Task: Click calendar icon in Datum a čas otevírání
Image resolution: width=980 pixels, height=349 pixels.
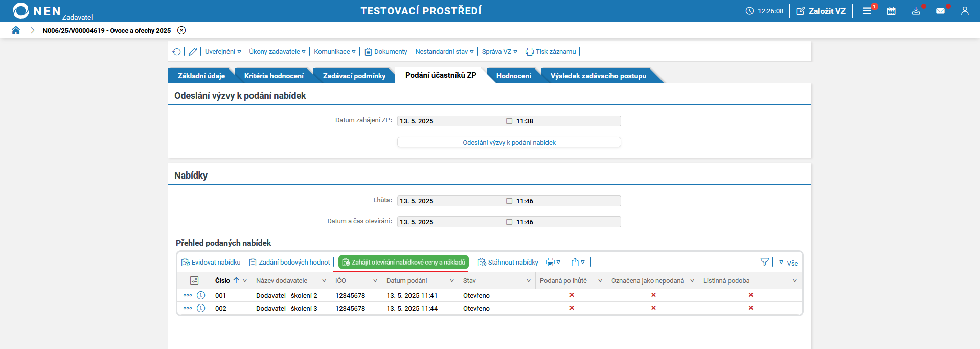Action: [x=509, y=222]
